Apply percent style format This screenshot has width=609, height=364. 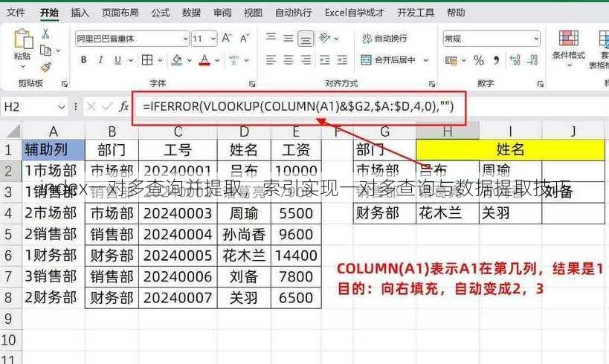479,60
